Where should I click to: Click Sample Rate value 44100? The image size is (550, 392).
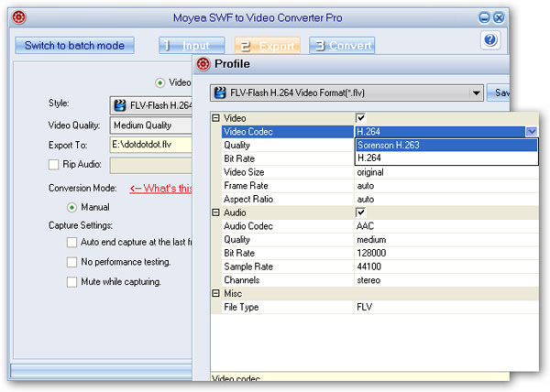369,267
